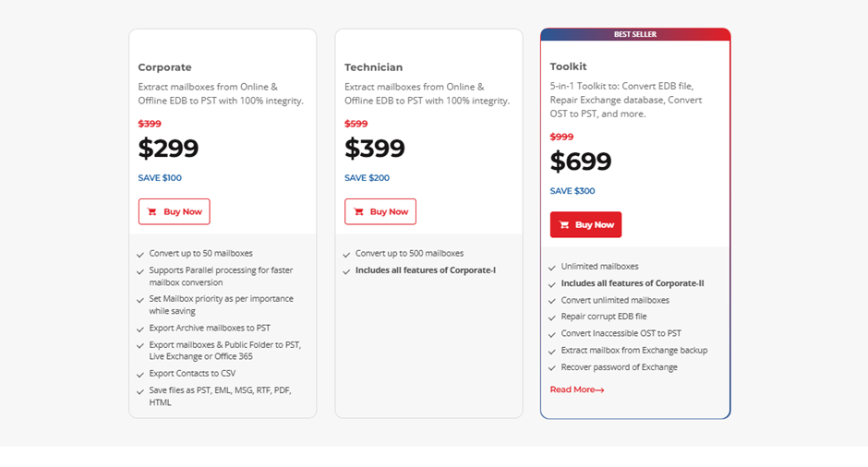
Task: Click the BEST SELLER banner
Action: [635, 34]
